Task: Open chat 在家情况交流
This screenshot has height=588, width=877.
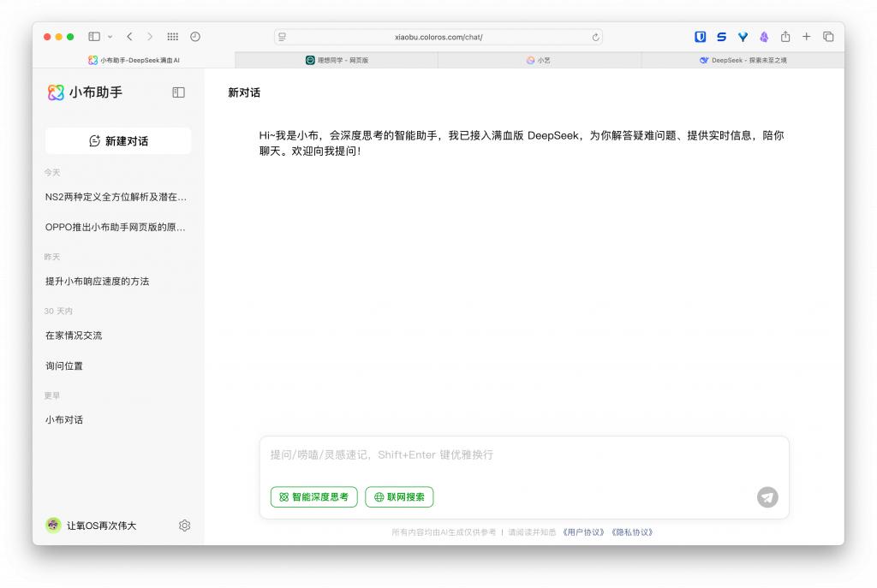Action: click(x=74, y=336)
